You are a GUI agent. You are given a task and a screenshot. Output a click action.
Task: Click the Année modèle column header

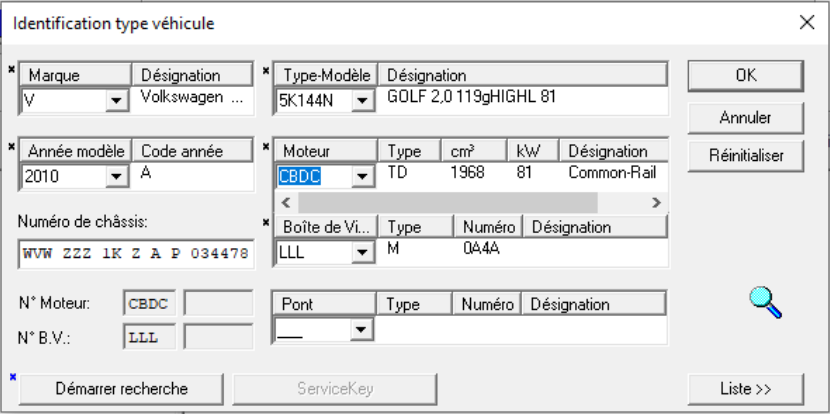click(x=75, y=151)
